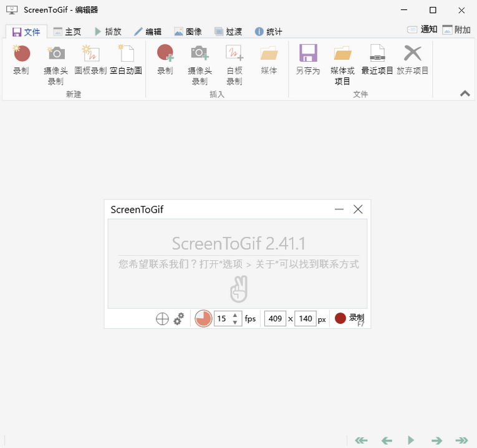
Task: Click the width field showing 409
Action: 276,319
